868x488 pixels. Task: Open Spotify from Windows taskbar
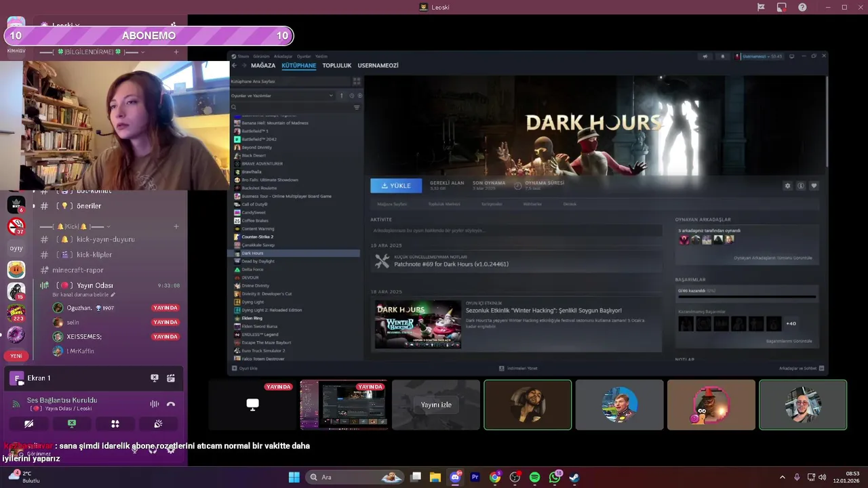[x=534, y=477]
